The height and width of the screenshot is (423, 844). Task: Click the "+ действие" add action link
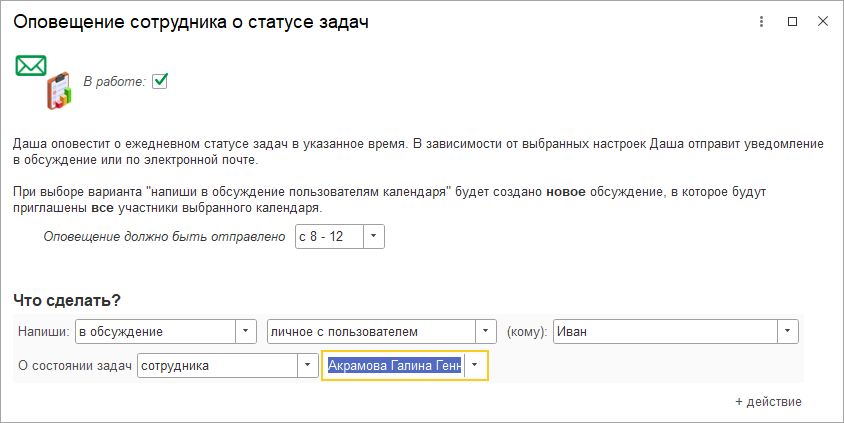coord(768,401)
